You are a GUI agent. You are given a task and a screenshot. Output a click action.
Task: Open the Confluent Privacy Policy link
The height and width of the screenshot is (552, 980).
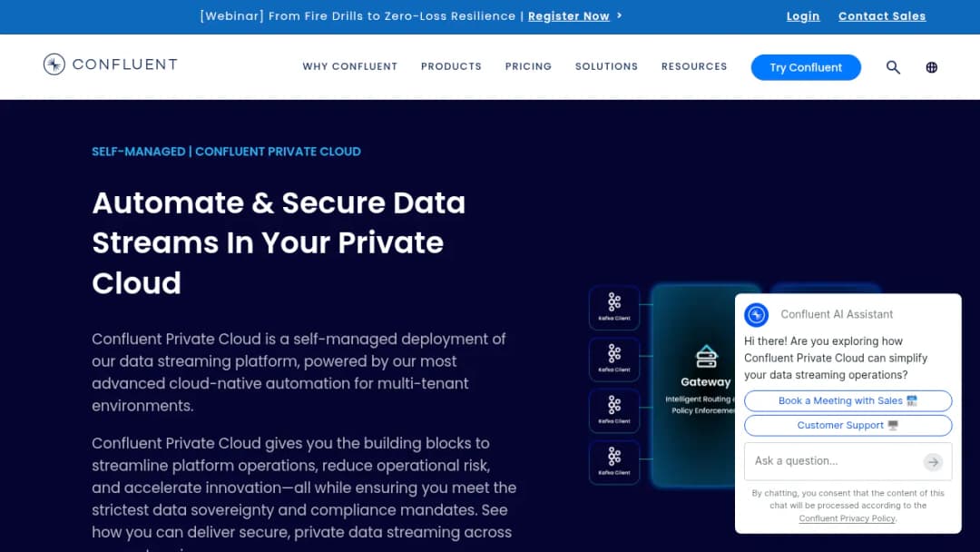pos(847,518)
